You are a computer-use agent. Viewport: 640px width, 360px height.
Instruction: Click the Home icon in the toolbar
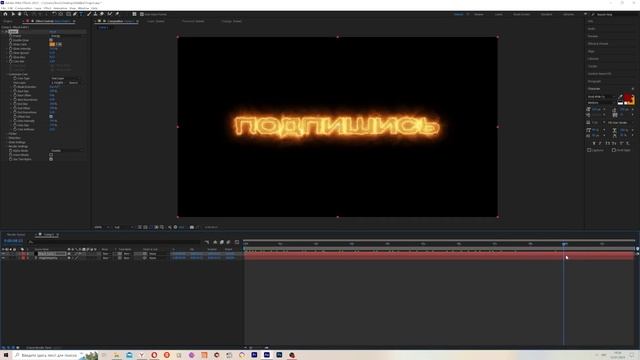tap(5, 14)
